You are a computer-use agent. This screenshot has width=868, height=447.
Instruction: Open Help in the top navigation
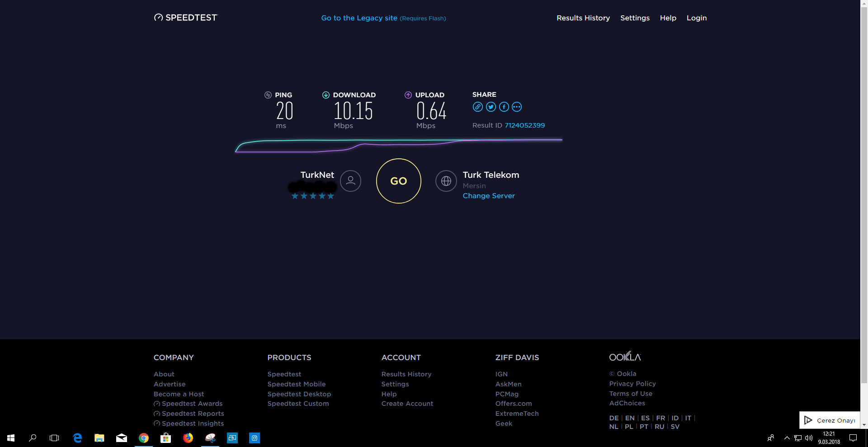pos(668,18)
